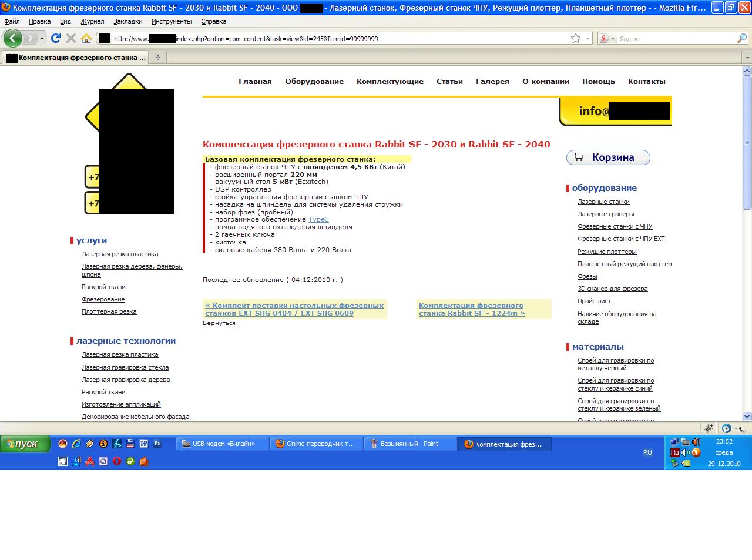This screenshot has height=560, width=752.
Task: Open the Файл menu
Action: [x=12, y=21]
